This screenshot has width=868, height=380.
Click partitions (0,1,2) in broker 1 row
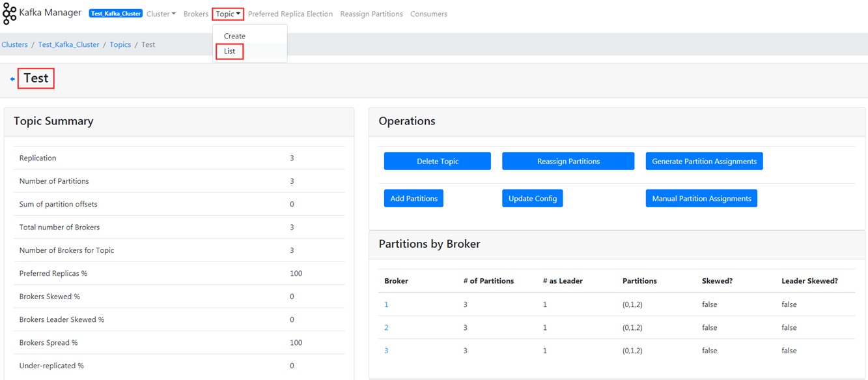click(x=632, y=304)
